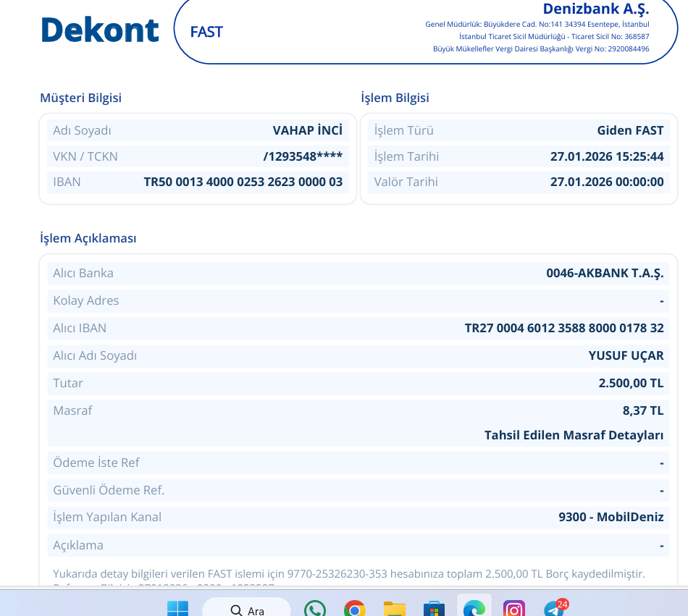688x616 pixels.
Task: Open Instagram from the taskbar
Action: (513, 609)
